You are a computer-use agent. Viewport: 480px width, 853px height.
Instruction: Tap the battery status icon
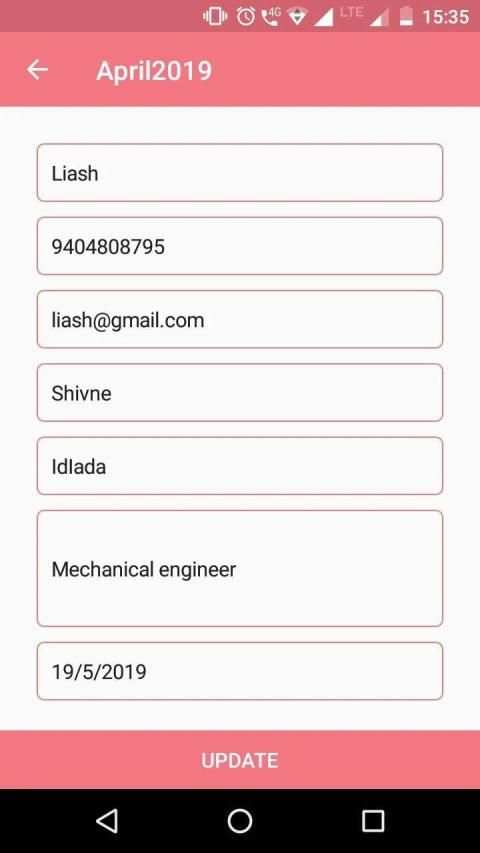406,16
